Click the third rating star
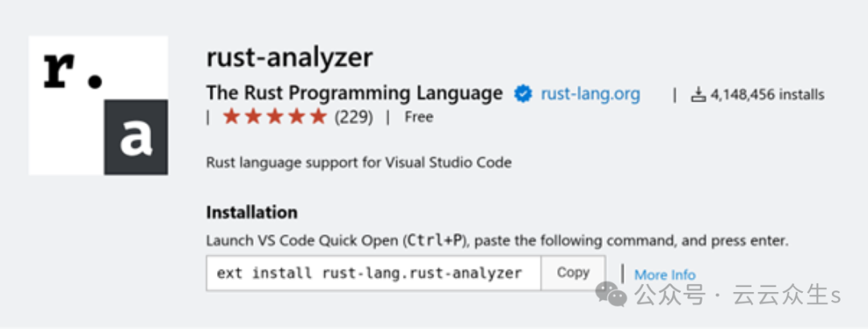868x329 pixels. coord(274,117)
